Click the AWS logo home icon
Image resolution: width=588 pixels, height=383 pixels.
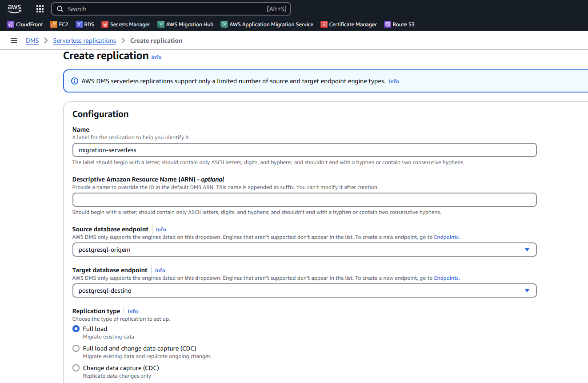click(14, 8)
